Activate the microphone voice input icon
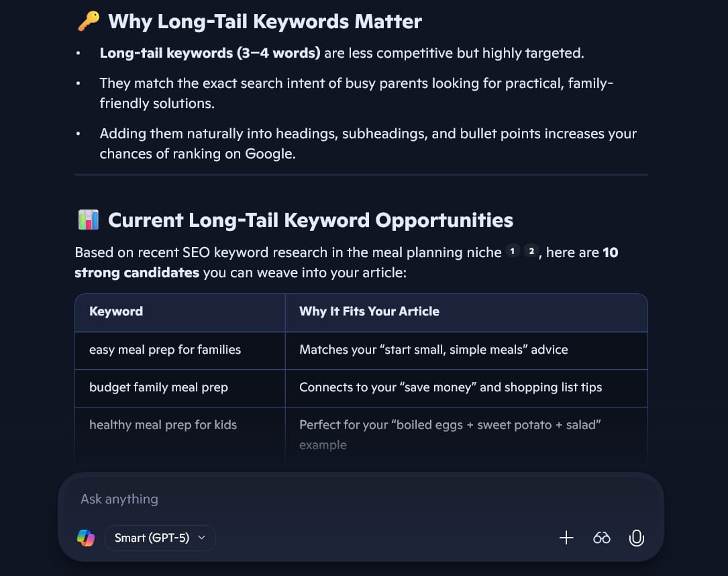The image size is (728, 576). tap(636, 537)
